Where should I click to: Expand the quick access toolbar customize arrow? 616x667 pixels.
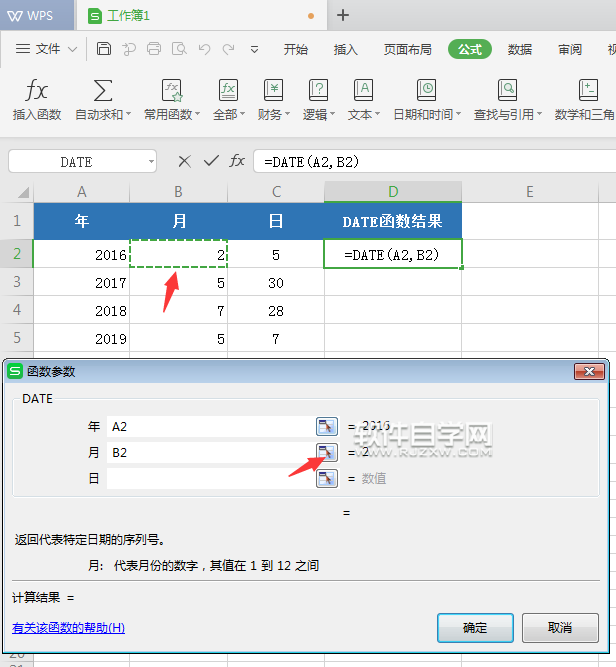(x=254, y=50)
